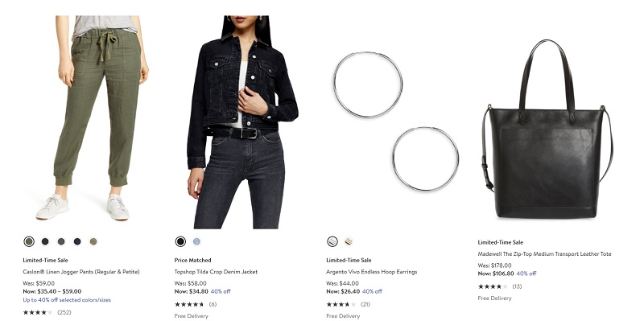Choose the light blue denim jacket swatch
This screenshot has width=644, height=321.
196,241
